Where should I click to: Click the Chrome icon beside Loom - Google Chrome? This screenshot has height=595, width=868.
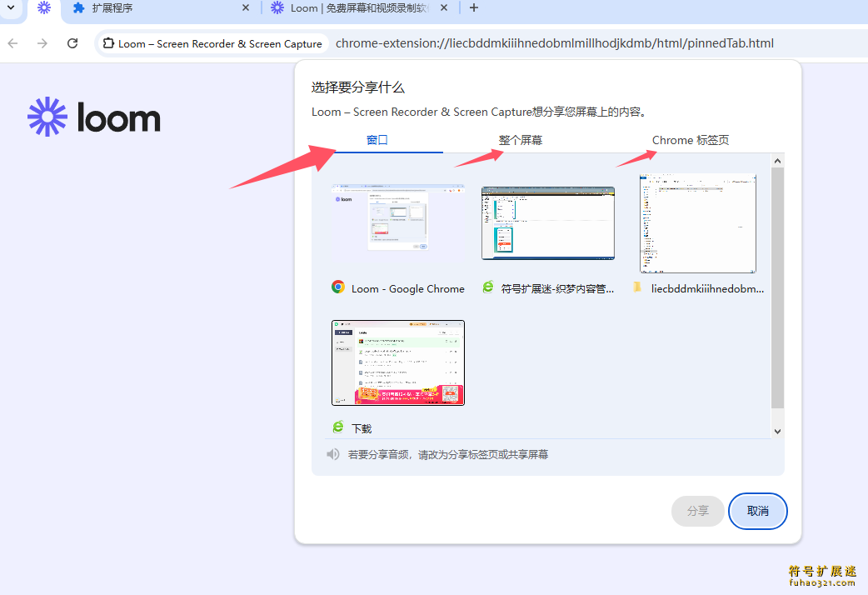(x=338, y=287)
